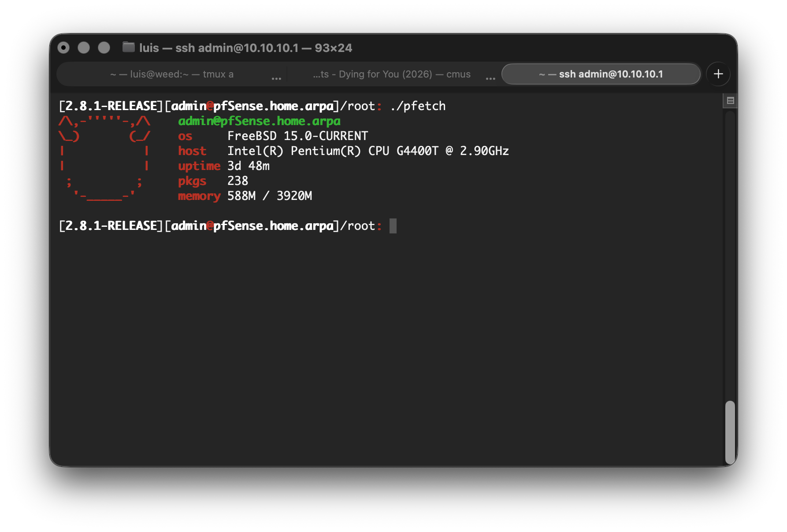Click the split pane icon above scrollbar
Viewport: 787px width, 532px height.
point(730,101)
